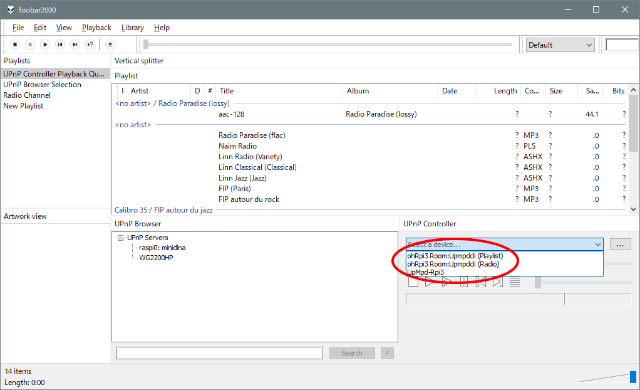The height and width of the screenshot is (390, 640).
Task: Start playback with the main toolbar Play button
Action: point(45,44)
